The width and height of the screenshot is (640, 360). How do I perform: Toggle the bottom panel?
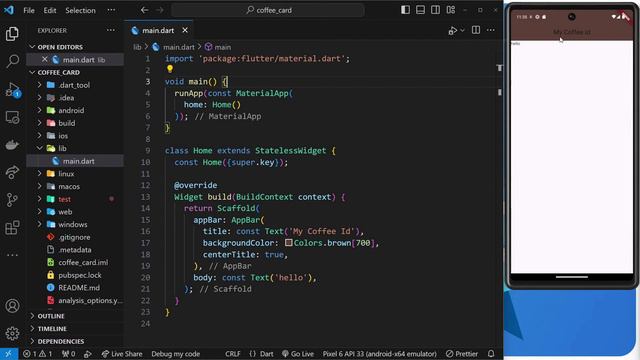click(420, 10)
